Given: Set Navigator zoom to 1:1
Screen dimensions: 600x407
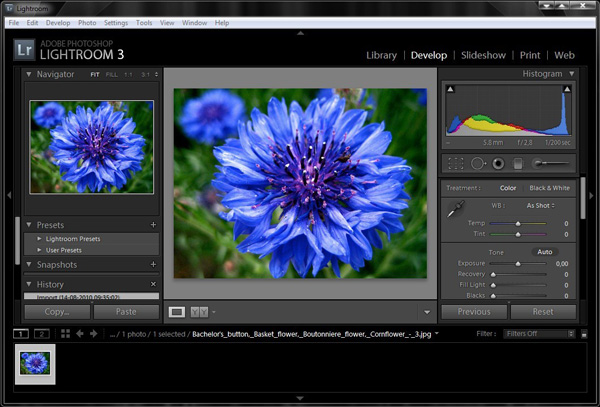Looking at the screenshot, I should pos(128,75).
